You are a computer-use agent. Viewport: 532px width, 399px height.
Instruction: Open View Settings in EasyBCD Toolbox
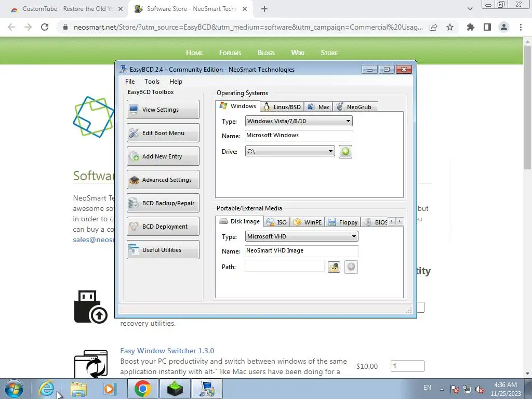pyautogui.click(x=163, y=109)
